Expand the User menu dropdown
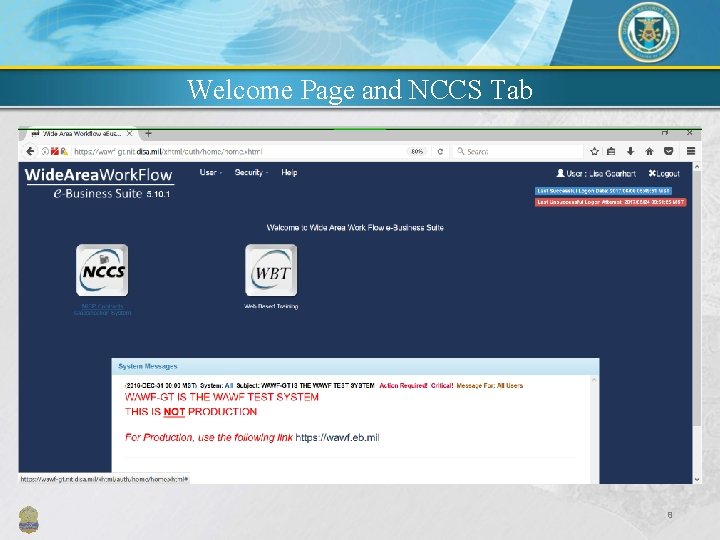This screenshot has width=720, height=540. coord(211,173)
